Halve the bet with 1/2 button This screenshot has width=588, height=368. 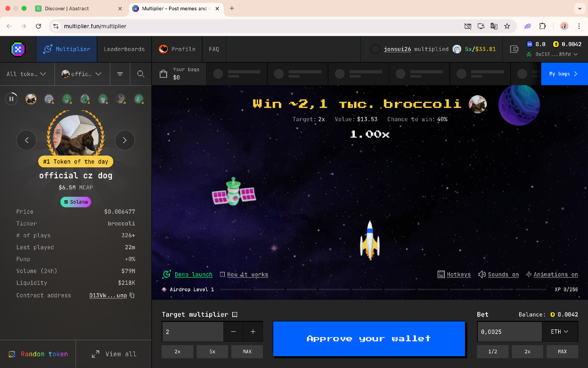(492, 351)
